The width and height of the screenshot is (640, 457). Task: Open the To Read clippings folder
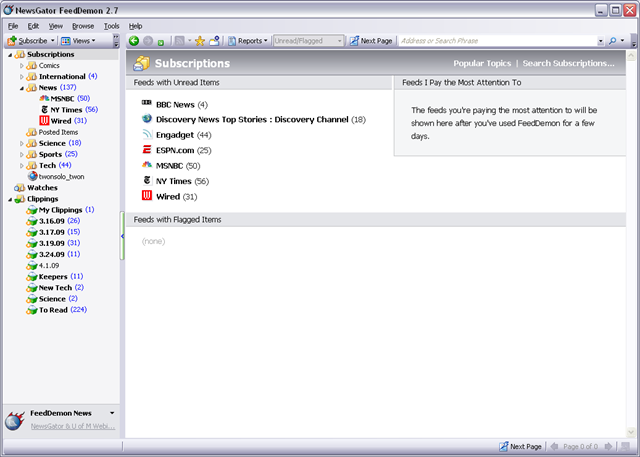pos(57,310)
